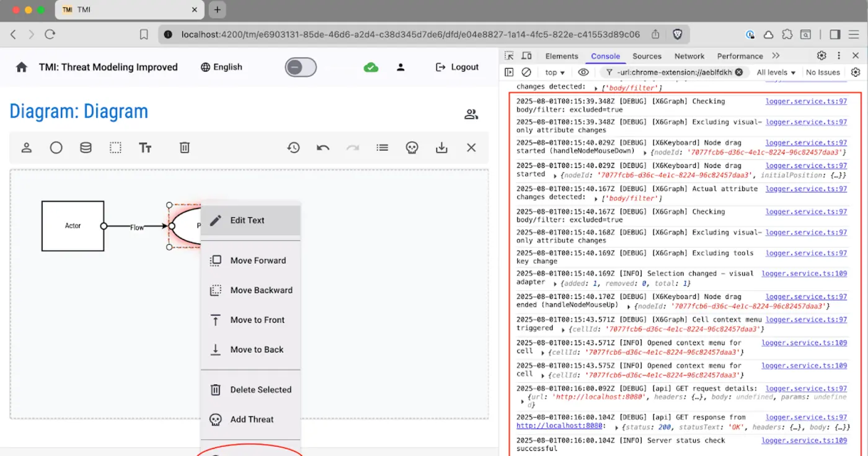Choose Move Backward from context menu
The height and width of the screenshot is (456, 868).
pos(250,290)
